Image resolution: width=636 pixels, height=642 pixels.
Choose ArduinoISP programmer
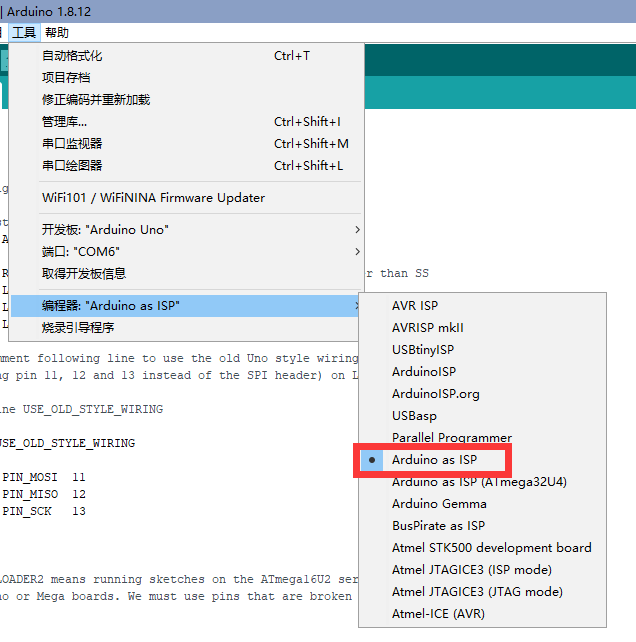(482, 372)
